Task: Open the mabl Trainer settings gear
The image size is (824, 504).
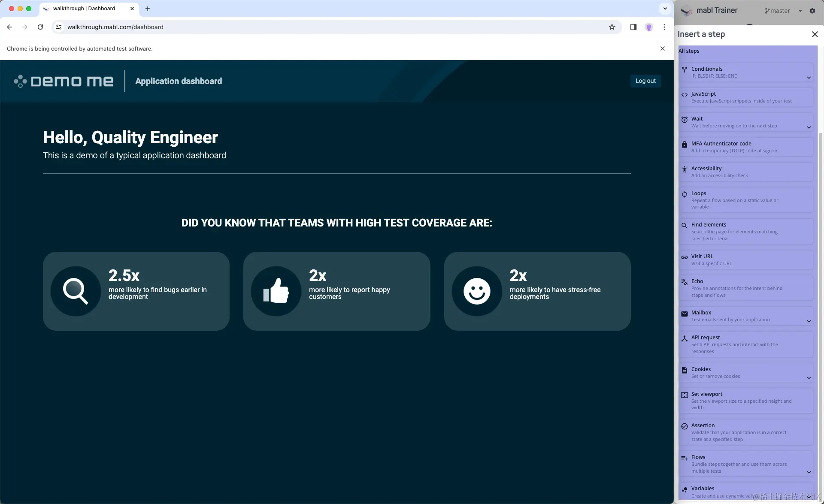Action: click(812, 11)
